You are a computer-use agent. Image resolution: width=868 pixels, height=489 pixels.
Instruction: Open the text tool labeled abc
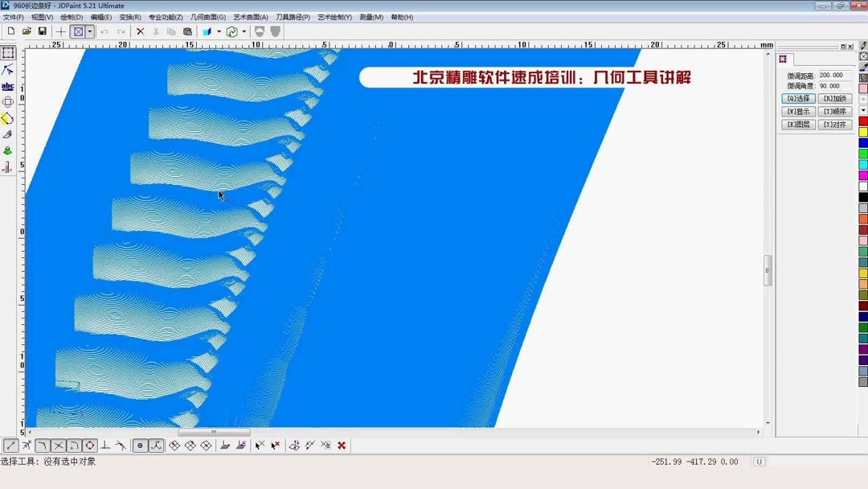pos(9,86)
